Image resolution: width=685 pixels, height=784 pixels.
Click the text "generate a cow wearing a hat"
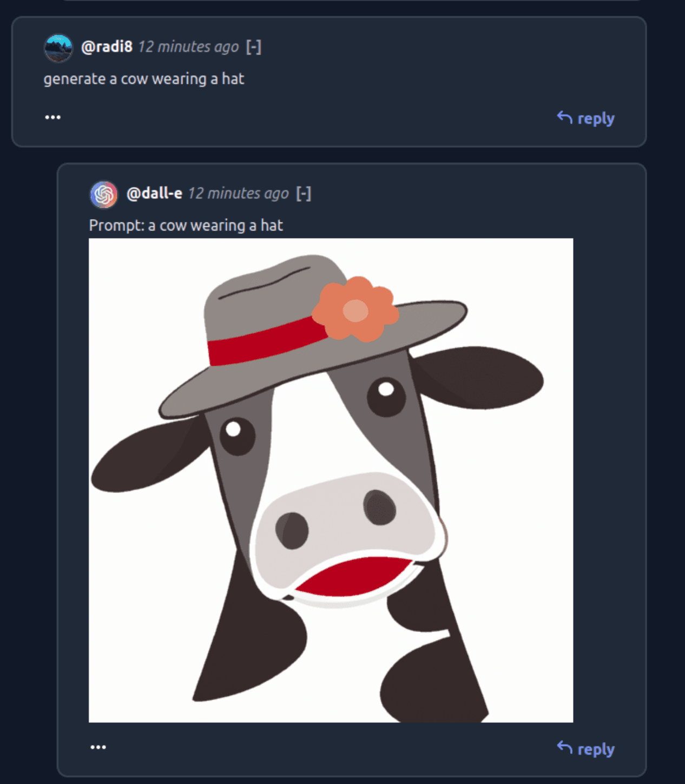(x=144, y=79)
